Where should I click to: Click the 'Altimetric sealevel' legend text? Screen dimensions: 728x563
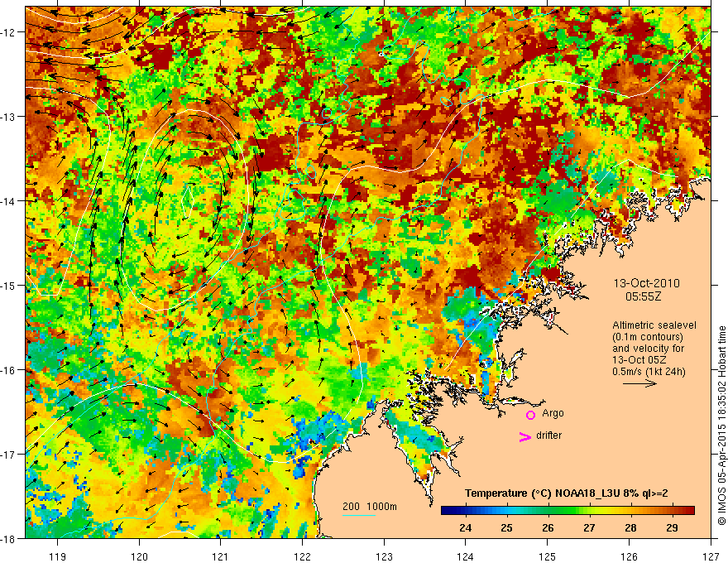[654, 325]
